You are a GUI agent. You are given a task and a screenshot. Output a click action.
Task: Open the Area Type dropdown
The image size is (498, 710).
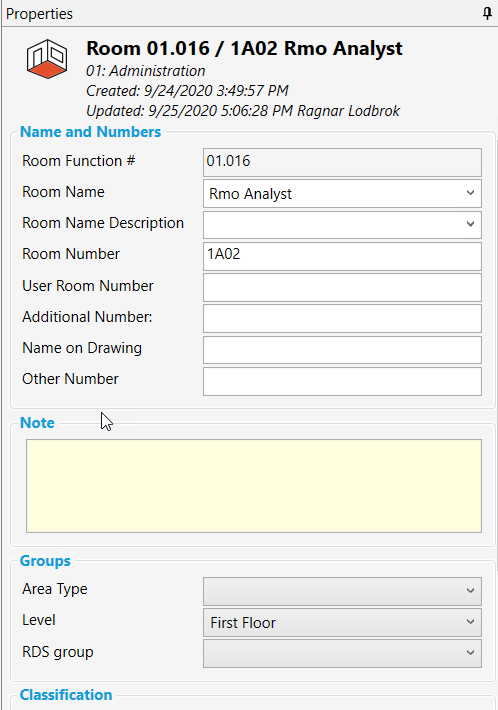(x=342, y=591)
